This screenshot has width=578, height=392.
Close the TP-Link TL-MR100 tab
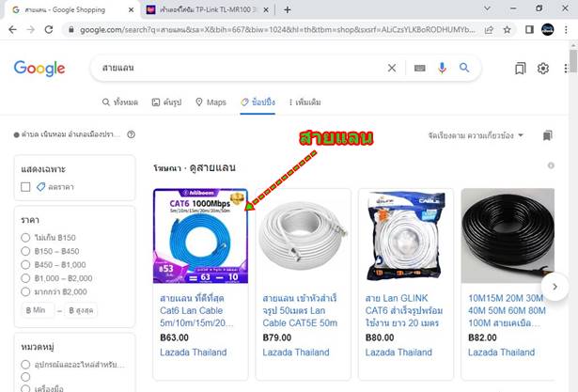tap(266, 10)
